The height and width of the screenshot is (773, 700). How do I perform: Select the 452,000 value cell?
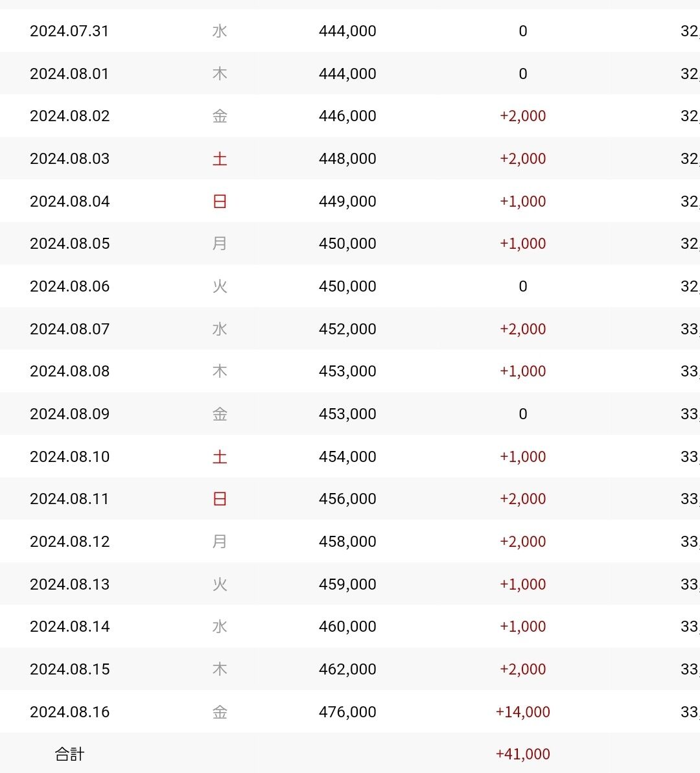(x=347, y=329)
